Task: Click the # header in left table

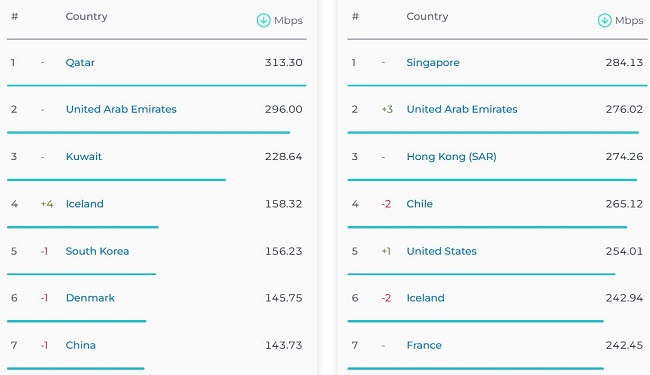Action: 15,17
